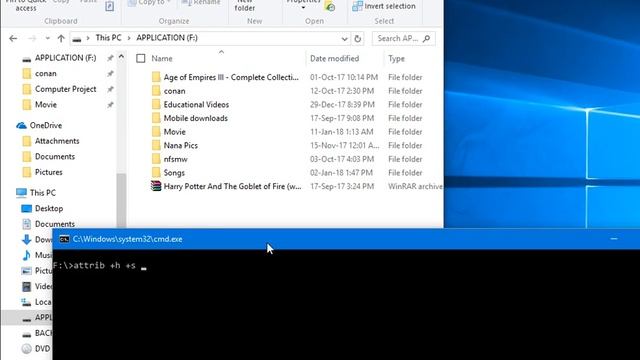The image size is (640, 360).
Task: Refresh the APPLICATION (F:) folder view
Action: (x=358, y=38)
